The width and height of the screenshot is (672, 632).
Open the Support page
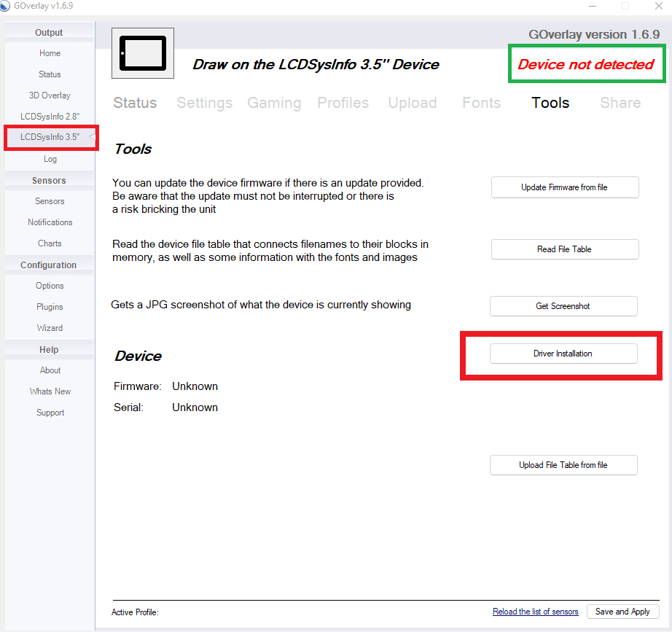click(x=50, y=412)
